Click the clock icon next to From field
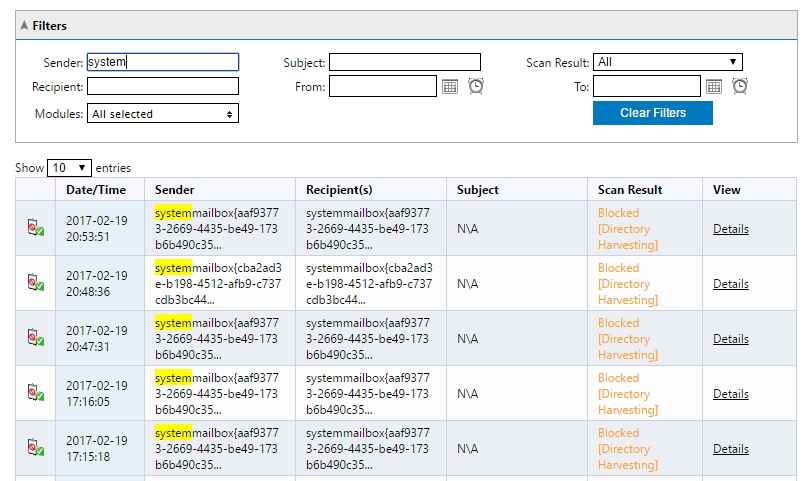The image size is (808, 481). (x=476, y=87)
